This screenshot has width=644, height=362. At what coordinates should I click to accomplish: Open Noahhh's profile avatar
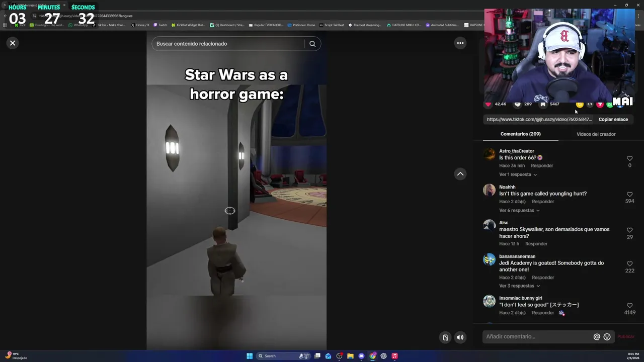(489, 190)
